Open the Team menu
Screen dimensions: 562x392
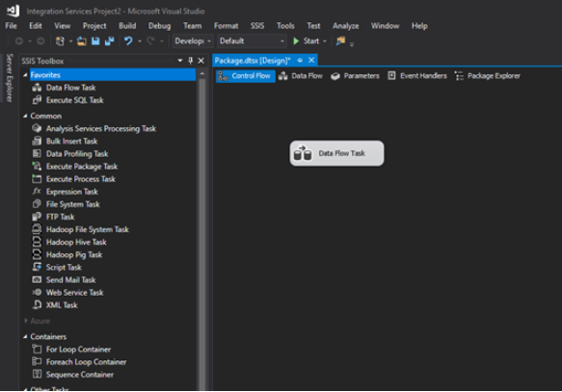pyautogui.click(x=192, y=26)
